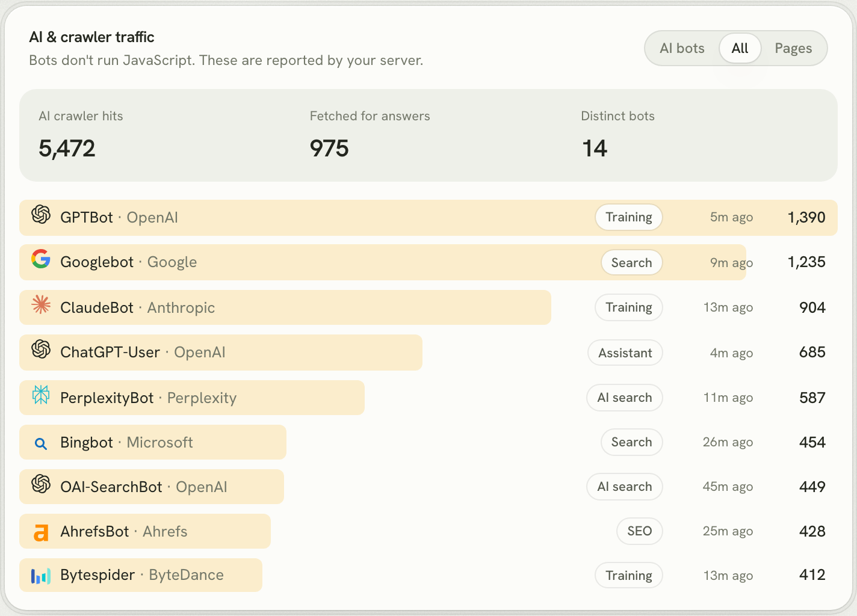Click the OpenAI logo beside ChatGPT-User
This screenshot has width=857, height=616.
(x=41, y=349)
